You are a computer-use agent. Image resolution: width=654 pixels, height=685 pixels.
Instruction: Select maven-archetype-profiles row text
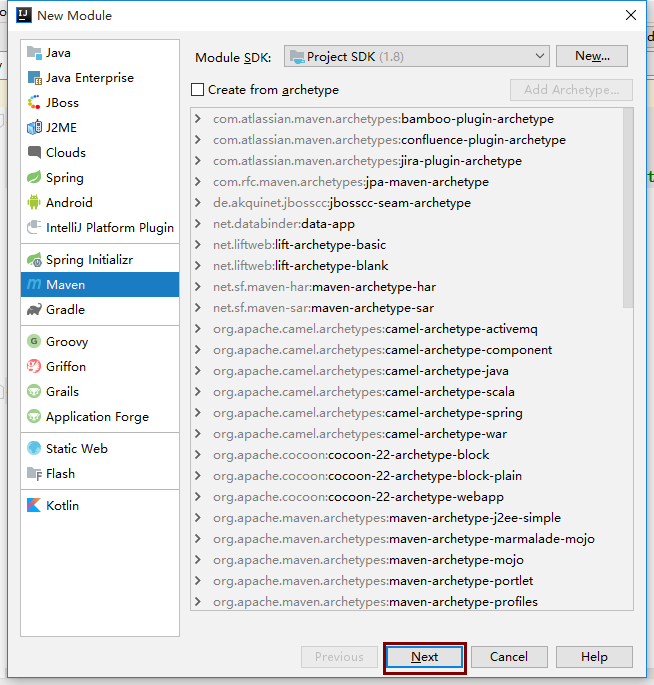coord(375,602)
